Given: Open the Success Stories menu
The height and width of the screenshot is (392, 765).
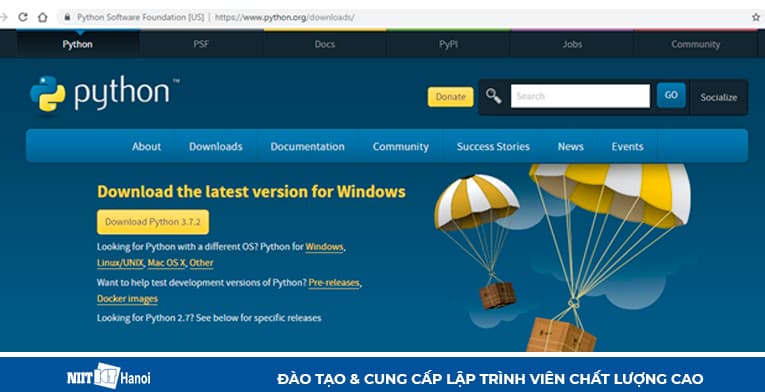Looking at the screenshot, I should [x=493, y=146].
